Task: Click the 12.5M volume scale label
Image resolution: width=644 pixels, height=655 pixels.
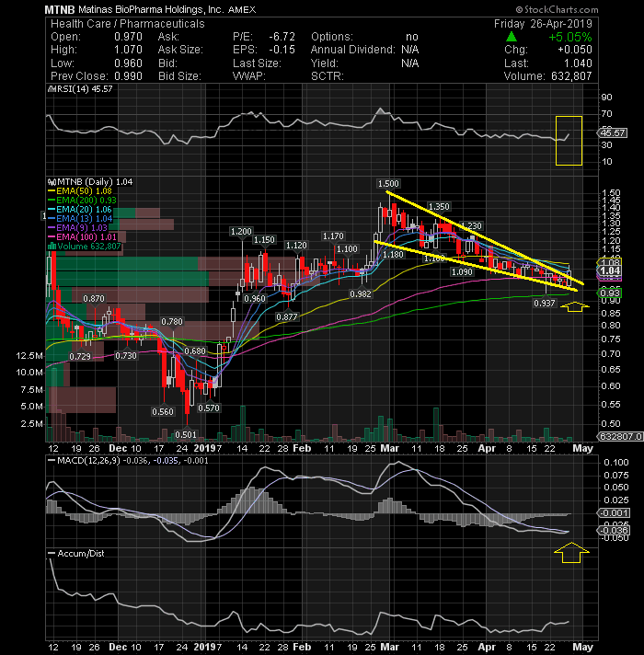Action: click(29, 355)
